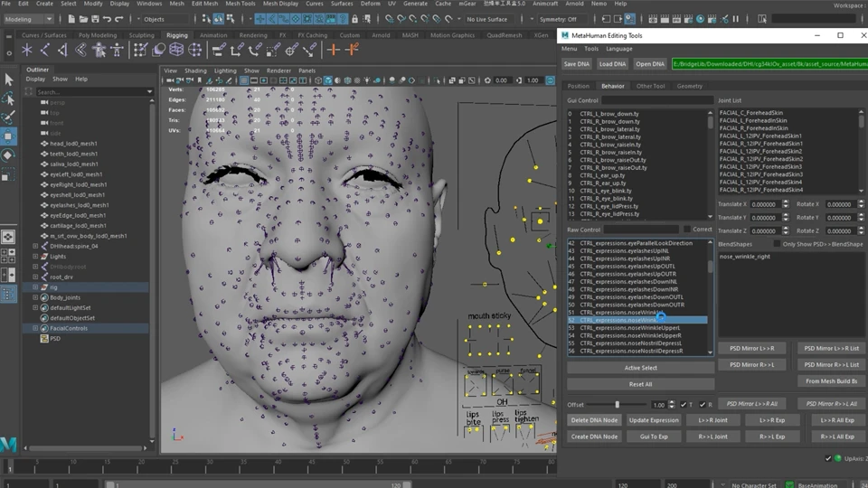Screen dimensions: 868x488
Task: Toggle the Correct checkbox beside Raw Control
Action: point(686,230)
